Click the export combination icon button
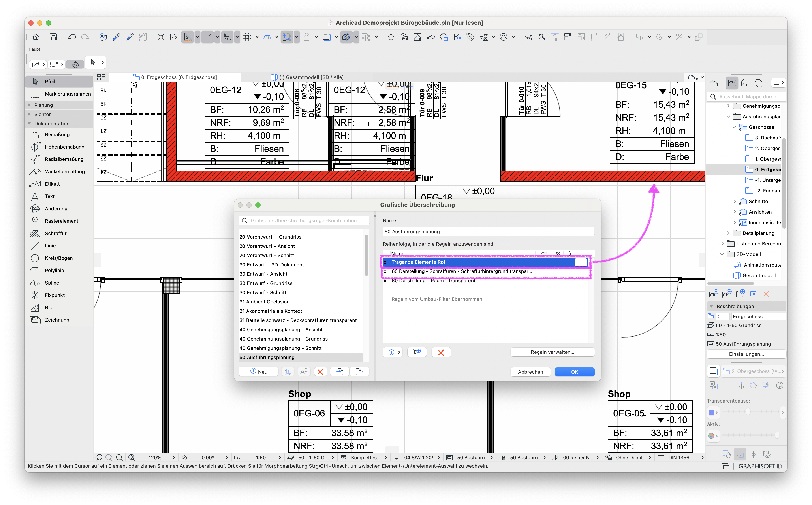 pos(360,372)
